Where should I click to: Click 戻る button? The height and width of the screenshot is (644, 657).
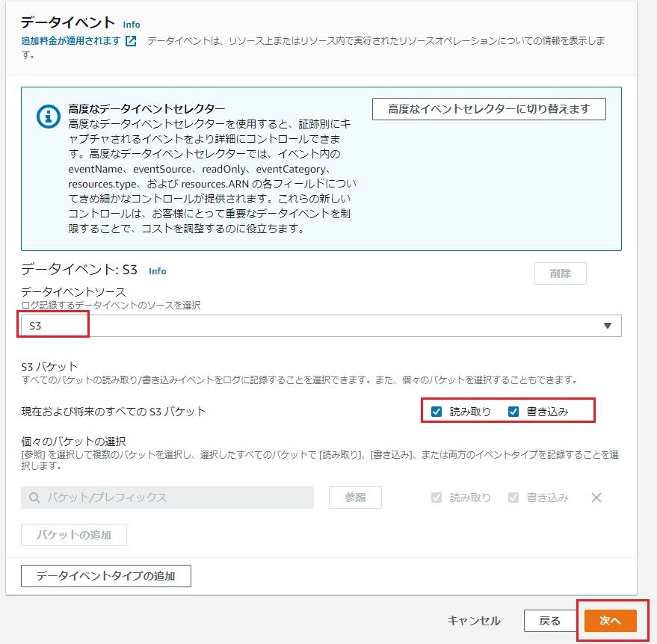549,621
